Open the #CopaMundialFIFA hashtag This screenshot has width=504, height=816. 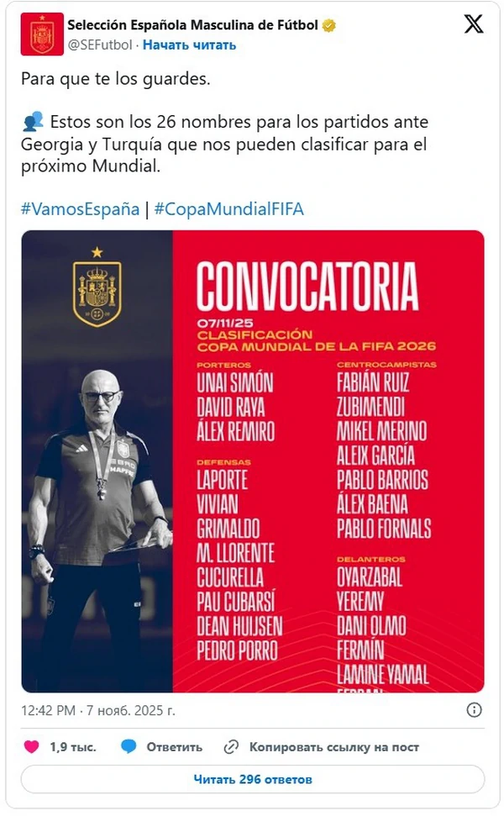[228, 209]
